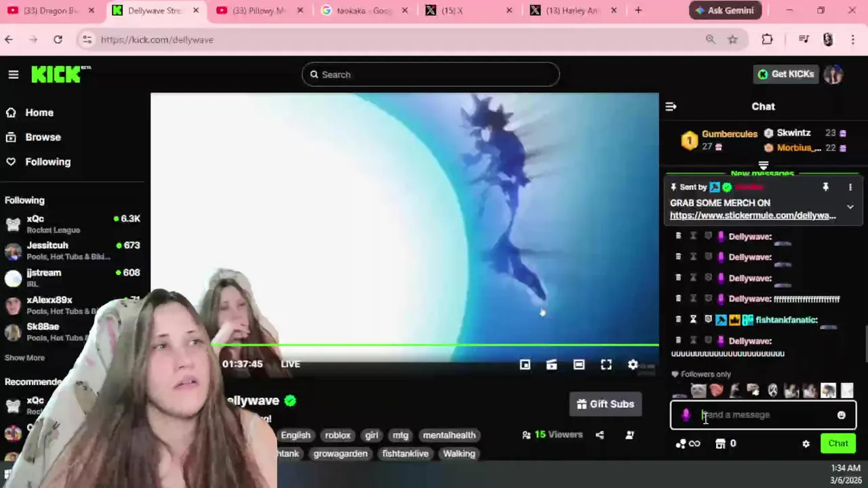Open the profile avatar menu
The image size is (868, 488).
point(833,75)
